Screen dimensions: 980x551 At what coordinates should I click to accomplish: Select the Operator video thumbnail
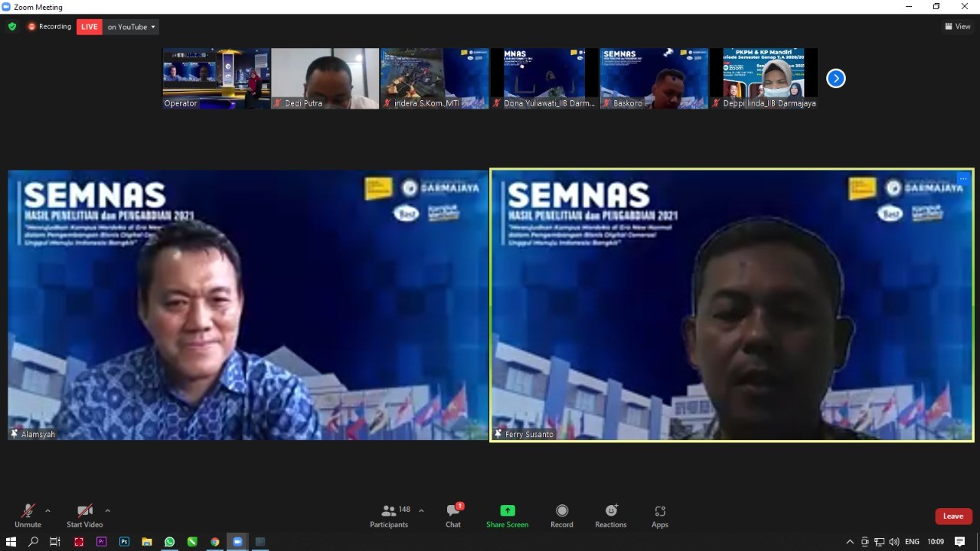click(x=216, y=79)
